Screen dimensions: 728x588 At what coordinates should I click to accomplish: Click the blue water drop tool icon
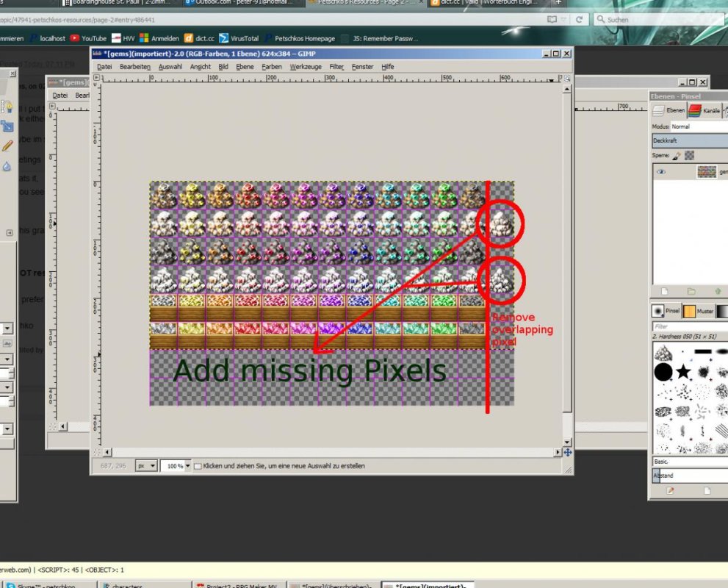click(x=7, y=166)
